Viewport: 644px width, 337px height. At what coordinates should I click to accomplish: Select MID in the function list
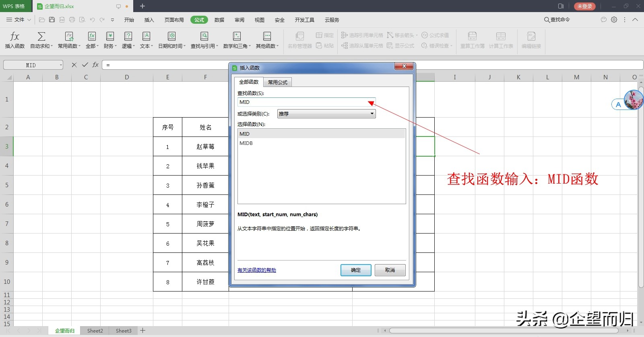(322, 134)
